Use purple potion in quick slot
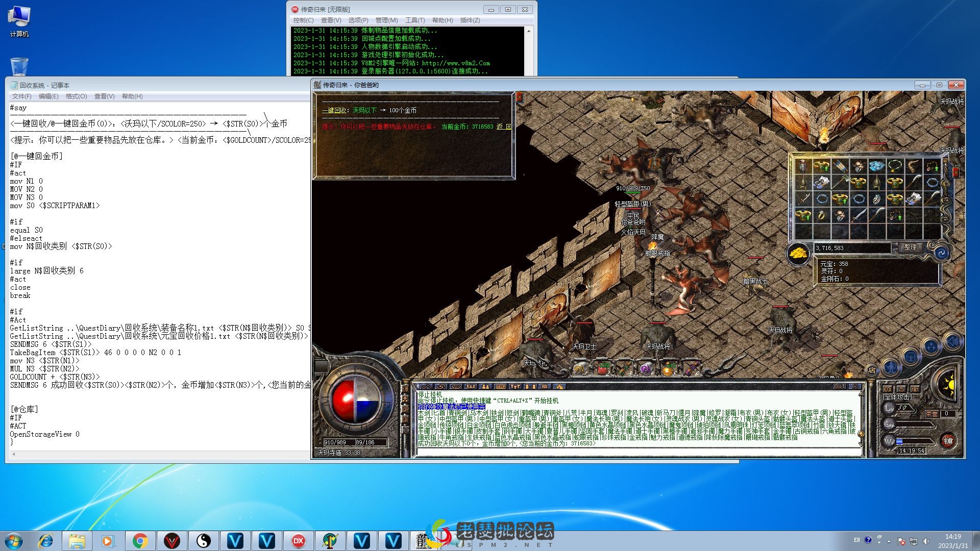 pos(645,368)
